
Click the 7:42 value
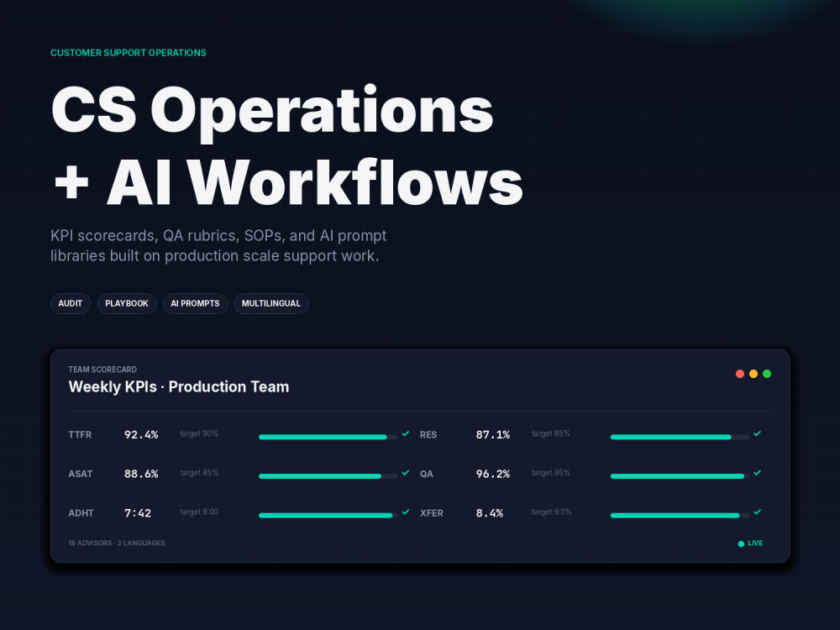(x=138, y=512)
